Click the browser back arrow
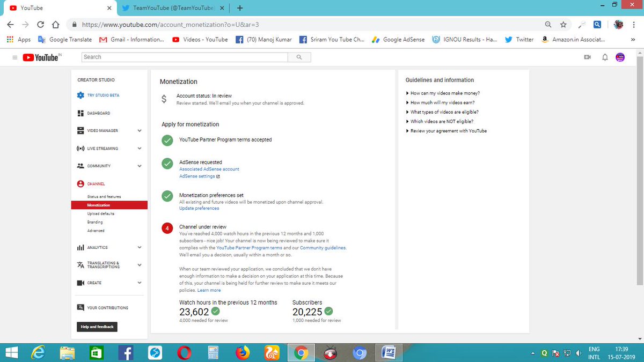Screen dimensions: 644x362 11,25
